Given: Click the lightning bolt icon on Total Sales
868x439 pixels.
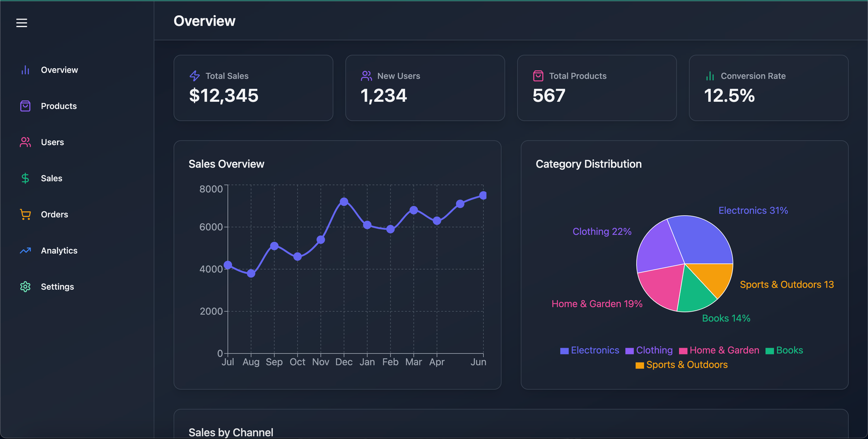Looking at the screenshot, I should [195, 76].
